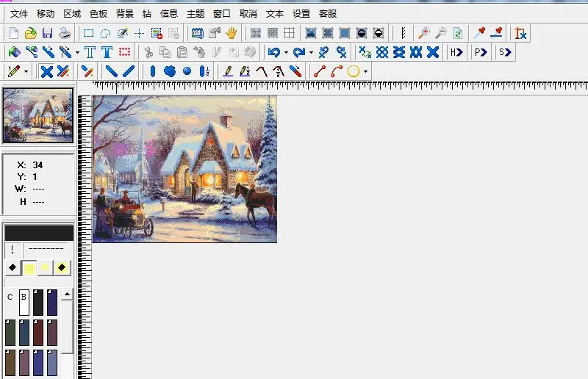Pick the maroon color swatch
588x379 pixels.
pyautogui.click(x=38, y=333)
